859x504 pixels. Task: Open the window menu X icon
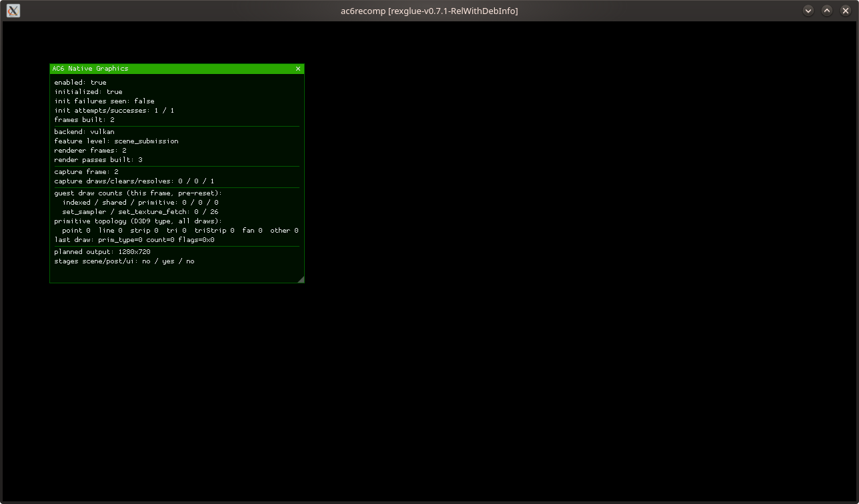click(13, 11)
